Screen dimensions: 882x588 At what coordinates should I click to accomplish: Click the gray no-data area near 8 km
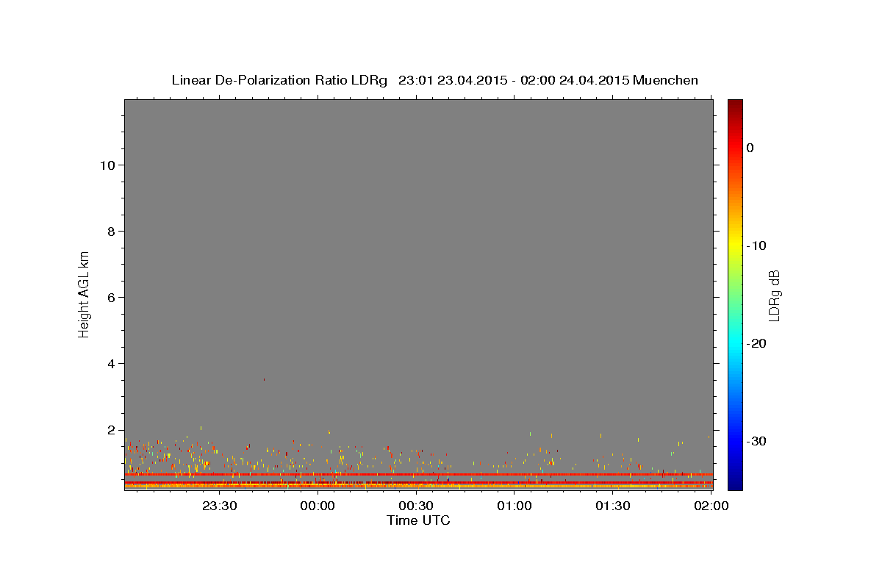pos(419,232)
